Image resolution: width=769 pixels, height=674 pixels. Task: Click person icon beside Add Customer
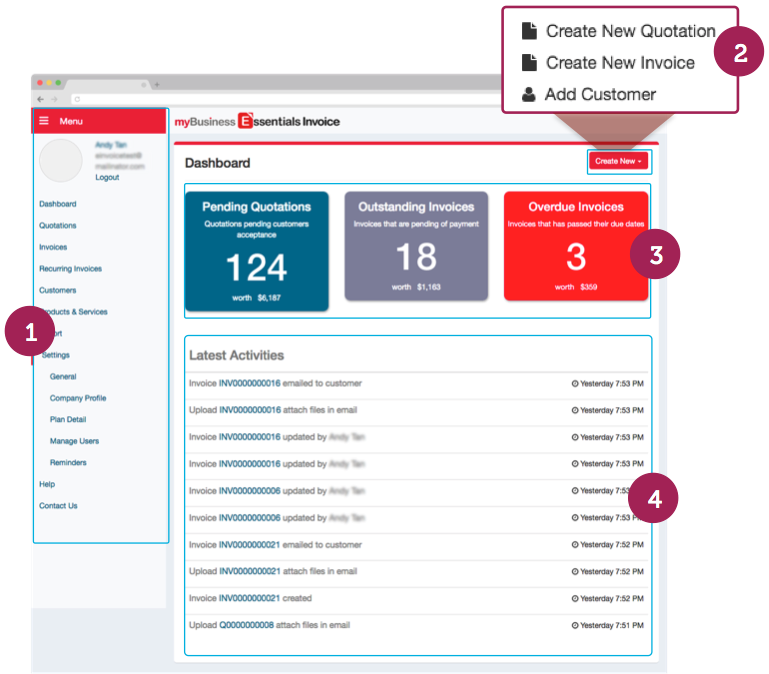pyautogui.click(x=529, y=95)
